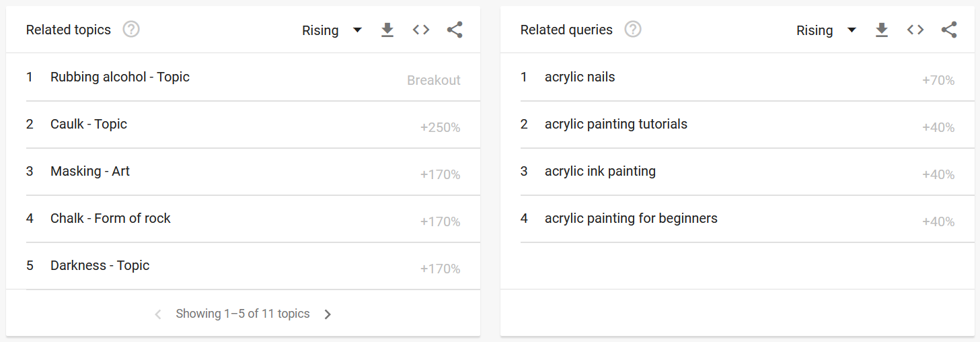The image size is (980, 342).
Task: Go to previous page of topics
Action: click(x=158, y=314)
